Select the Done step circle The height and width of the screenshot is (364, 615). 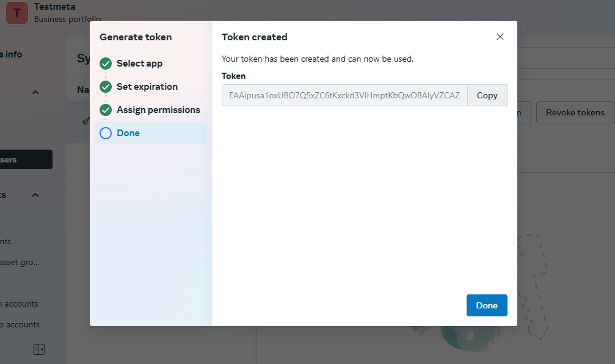[105, 133]
